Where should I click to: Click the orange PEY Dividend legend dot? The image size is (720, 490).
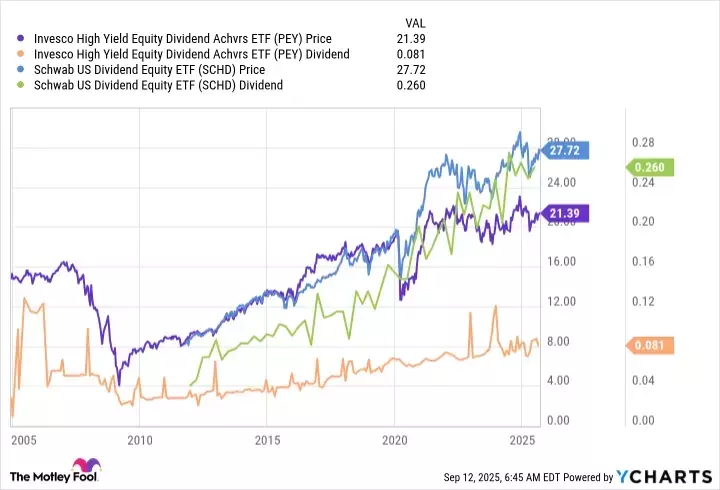(22, 53)
